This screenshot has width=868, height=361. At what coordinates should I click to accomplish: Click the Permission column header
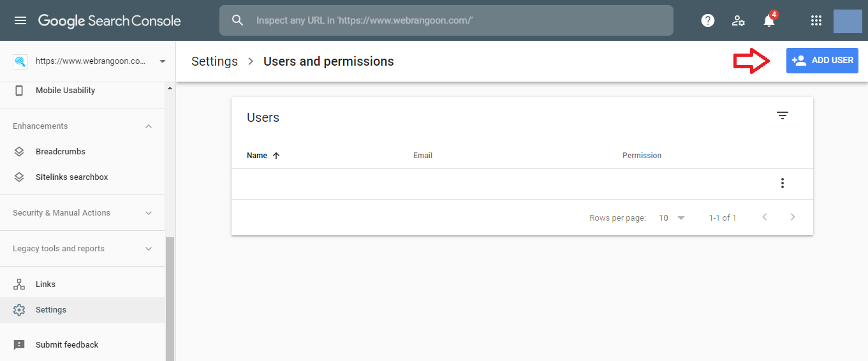tap(642, 156)
